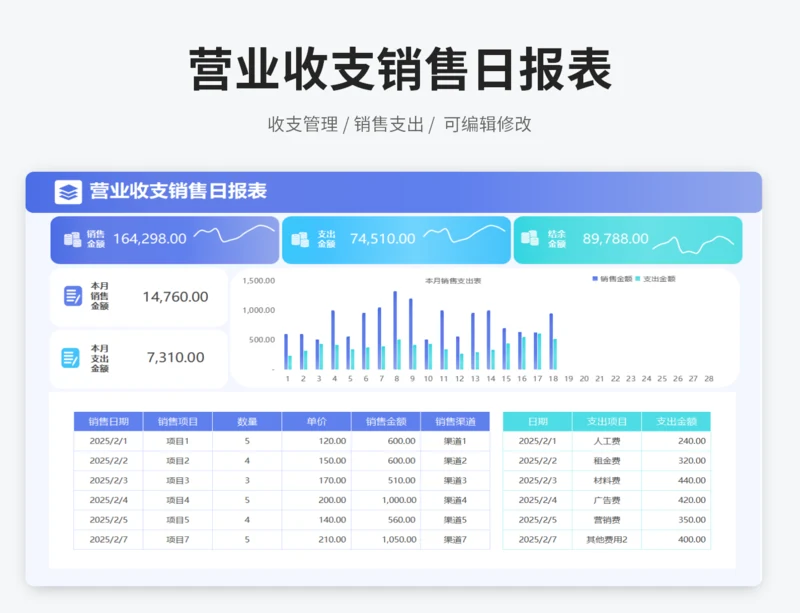Select quantity 3 cell in 项目3 row
800x613 pixels.
pos(247,480)
